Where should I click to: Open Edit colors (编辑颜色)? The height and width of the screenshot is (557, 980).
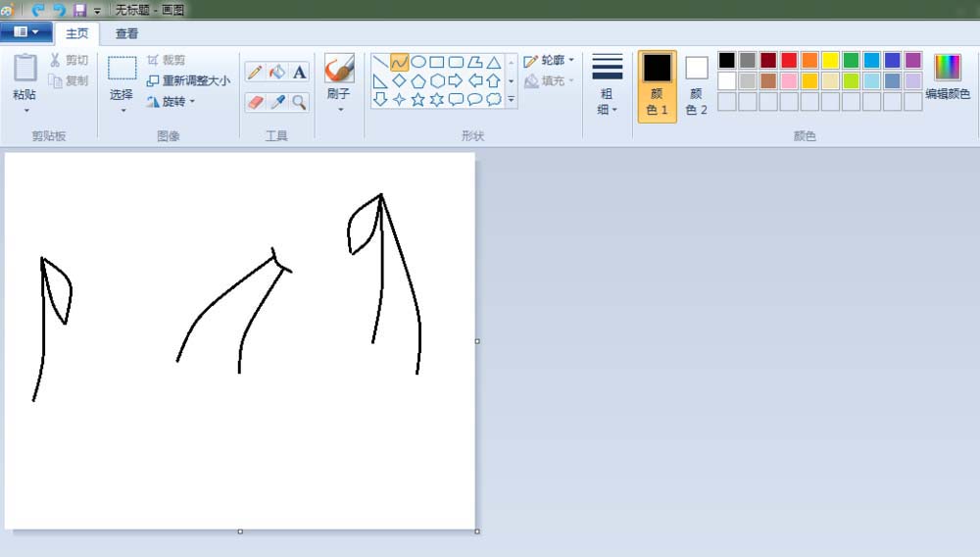point(948,77)
